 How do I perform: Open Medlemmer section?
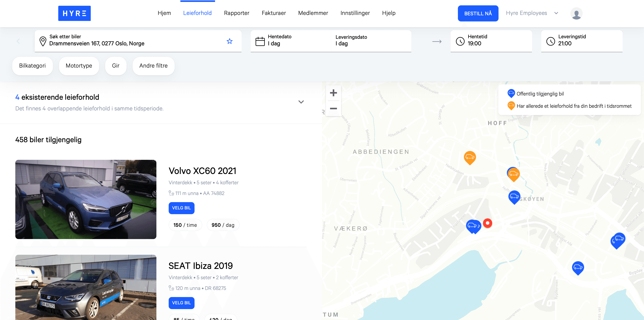(313, 13)
